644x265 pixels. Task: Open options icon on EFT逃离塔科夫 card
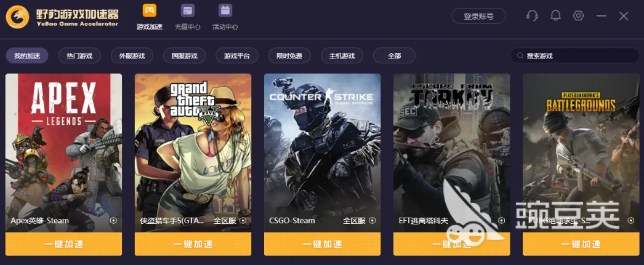[502, 221]
